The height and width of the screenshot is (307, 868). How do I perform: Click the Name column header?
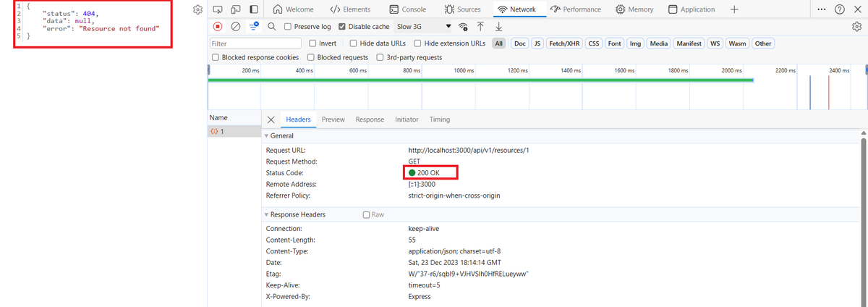pyautogui.click(x=234, y=117)
